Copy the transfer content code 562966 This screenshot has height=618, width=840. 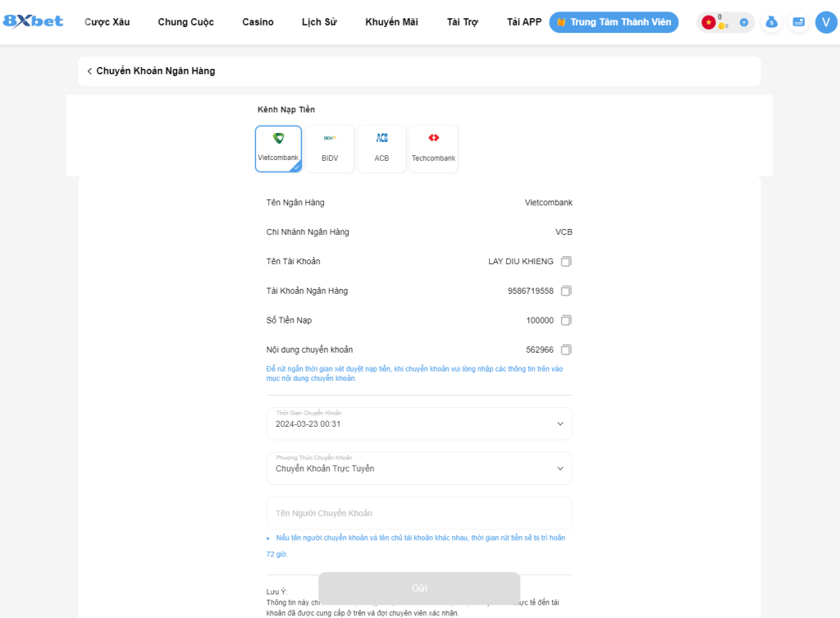tap(566, 350)
